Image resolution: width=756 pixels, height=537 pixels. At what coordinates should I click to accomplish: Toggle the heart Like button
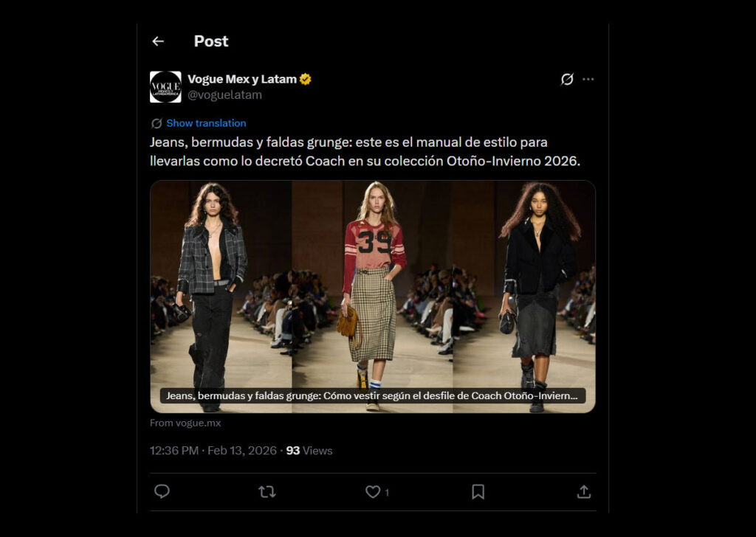(374, 491)
